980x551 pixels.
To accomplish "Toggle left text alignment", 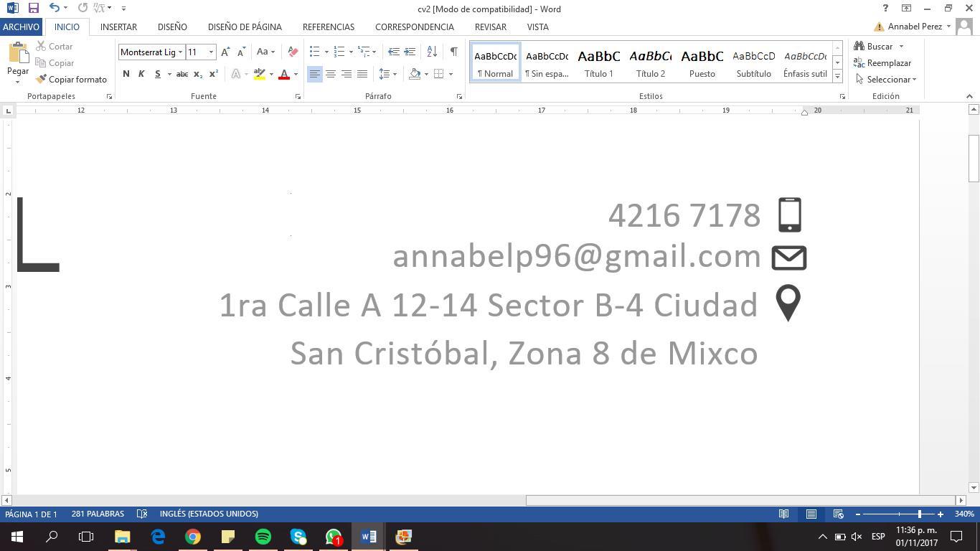I will 315,74.
